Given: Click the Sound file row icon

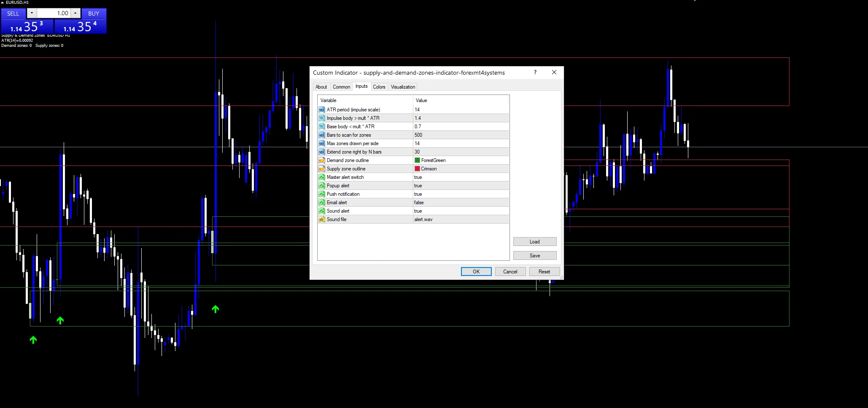Looking at the screenshot, I should (321, 219).
